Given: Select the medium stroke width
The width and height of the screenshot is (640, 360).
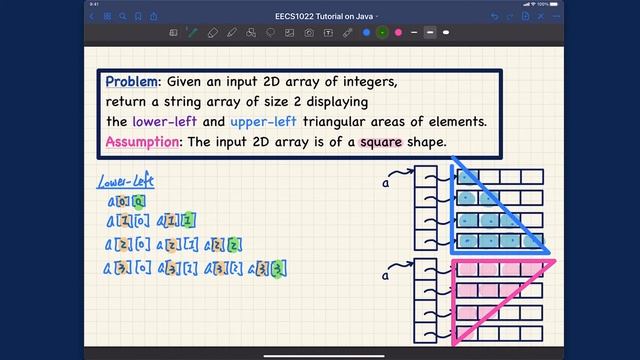Looking at the screenshot, I should (430, 33).
